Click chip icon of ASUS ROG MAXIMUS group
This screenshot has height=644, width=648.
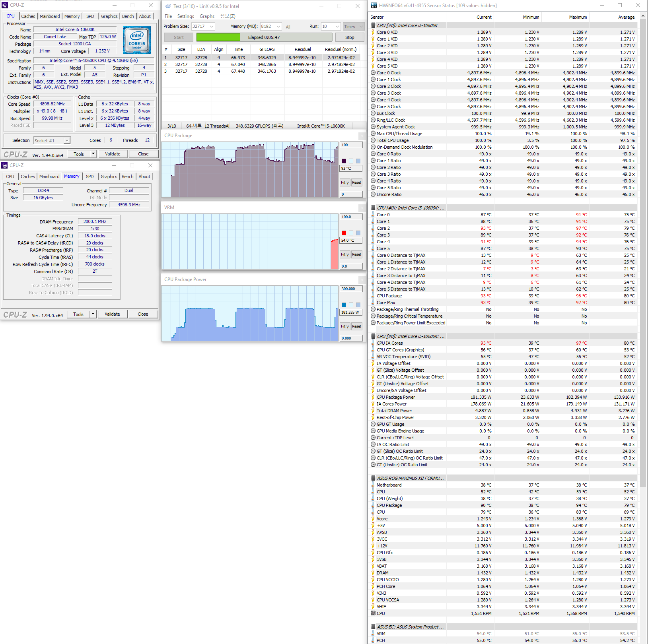tap(373, 478)
